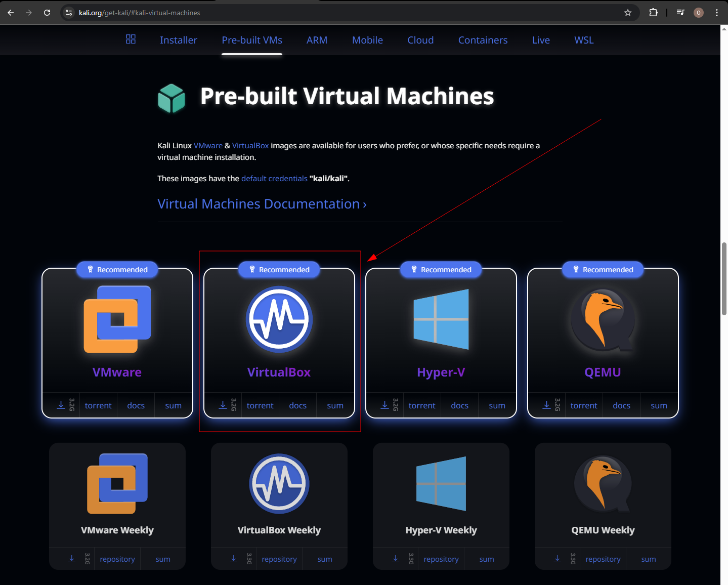This screenshot has width=728, height=585.
Task: Click the VMware logo card image
Action: tap(117, 319)
